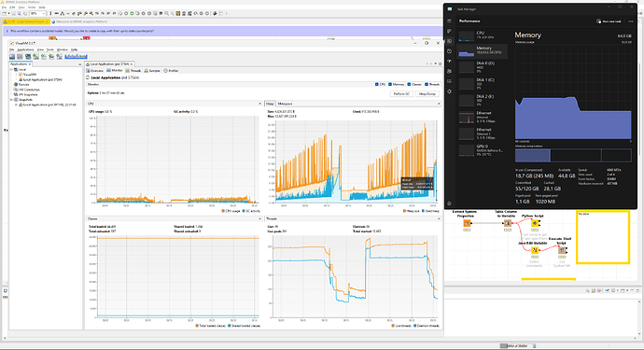Collapse the Local tree node
644x350 pixels.
pos(12,69)
